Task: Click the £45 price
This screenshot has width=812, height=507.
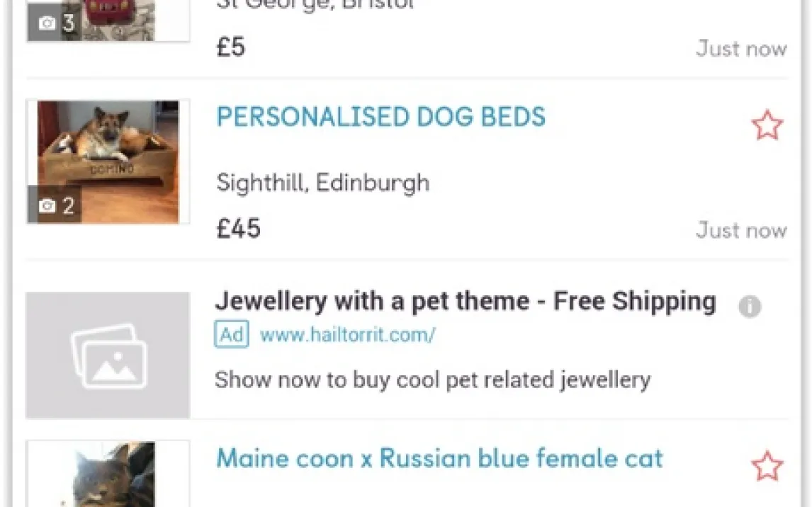Action: point(239,229)
